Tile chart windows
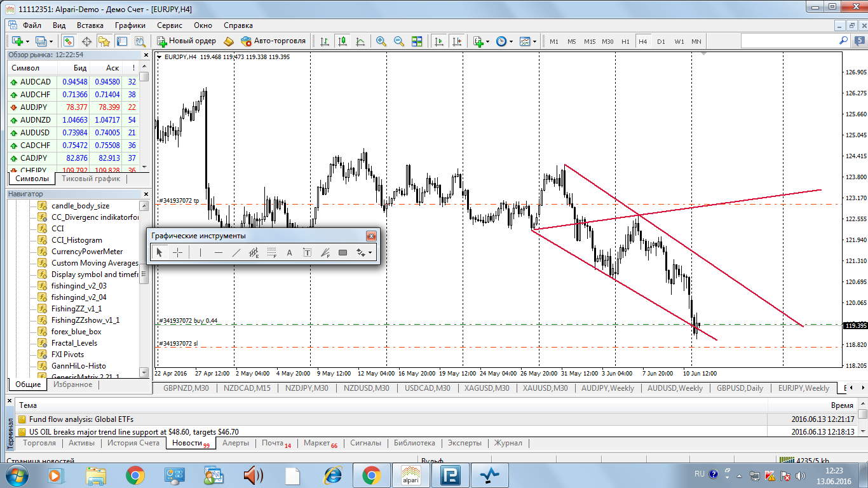Image resolution: width=868 pixels, height=488 pixels. pos(417,41)
